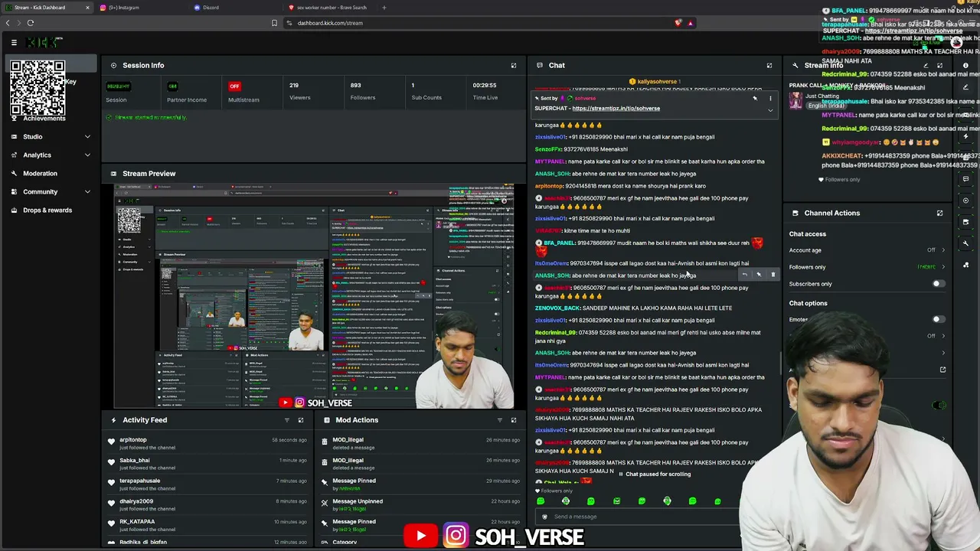Switch to the Instagram browser tab

click(x=142, y=8)
